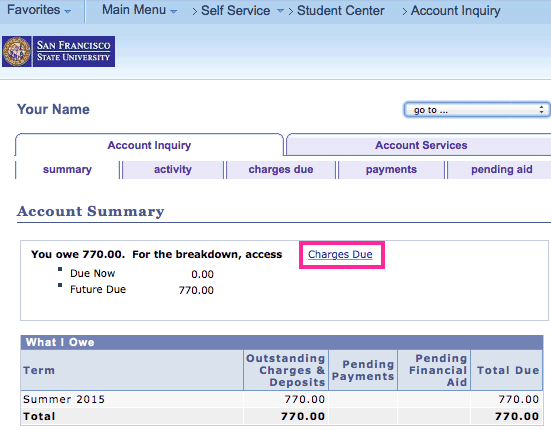Open the activity sub-tab
This screenshot has width=551, height=430.
point(173,169)
